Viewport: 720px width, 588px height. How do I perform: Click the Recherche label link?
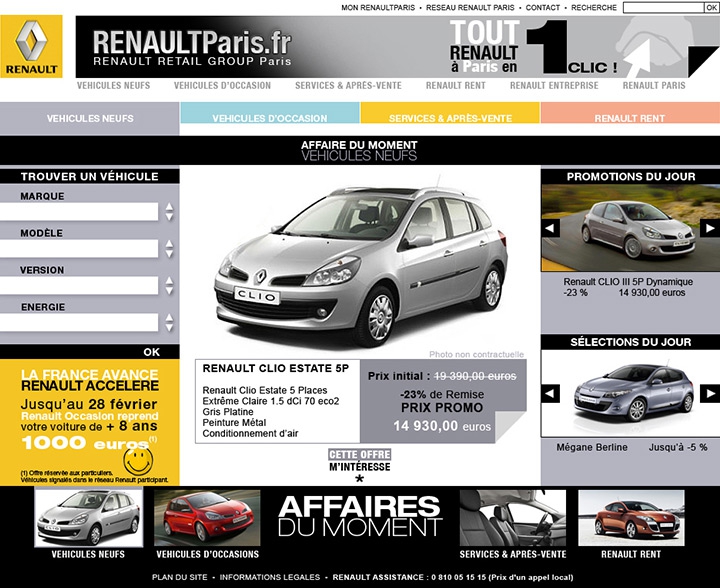click(594, 8)
